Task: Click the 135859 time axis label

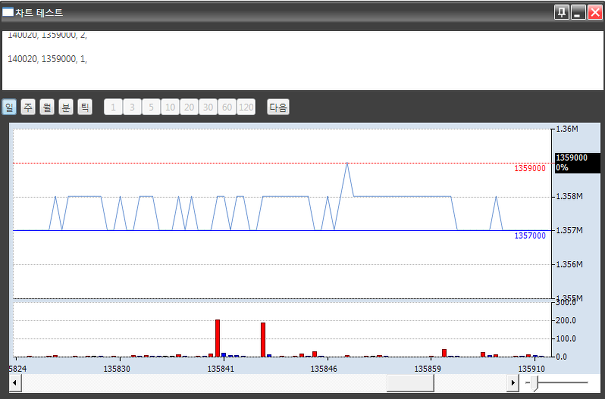Action: [x=428, y=369]
